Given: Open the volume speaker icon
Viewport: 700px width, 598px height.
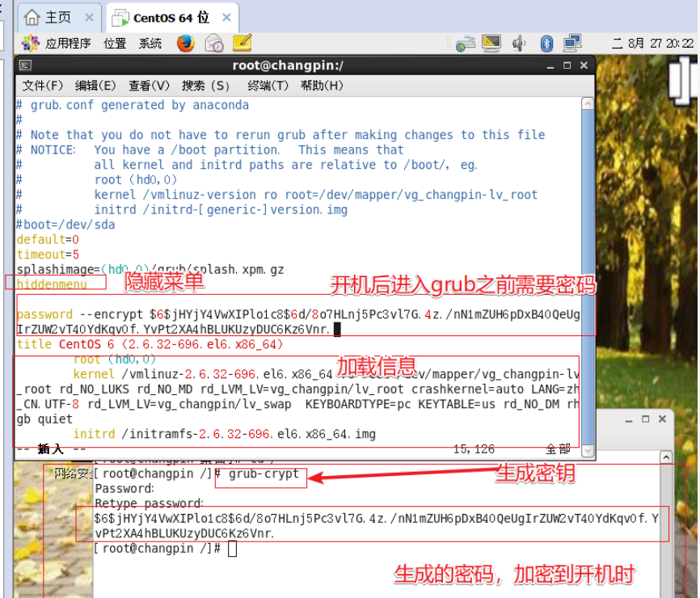Looking at the screenshot, I should point(519,44).
